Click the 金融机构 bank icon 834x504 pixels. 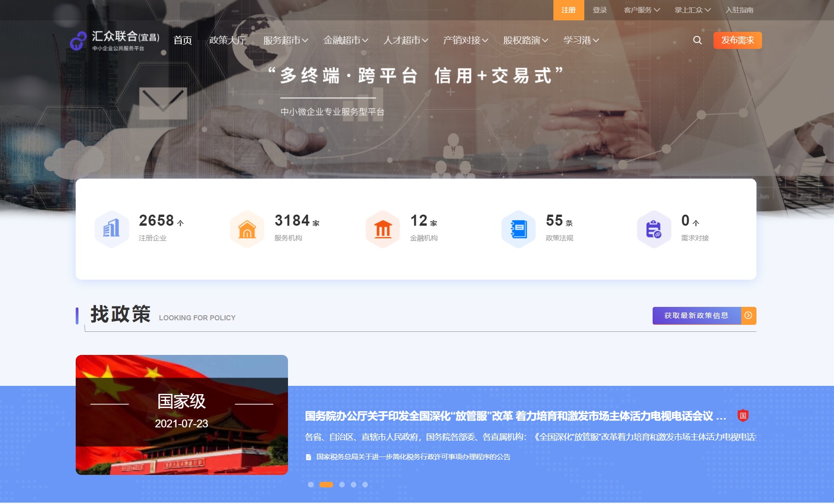coord(383,229)
